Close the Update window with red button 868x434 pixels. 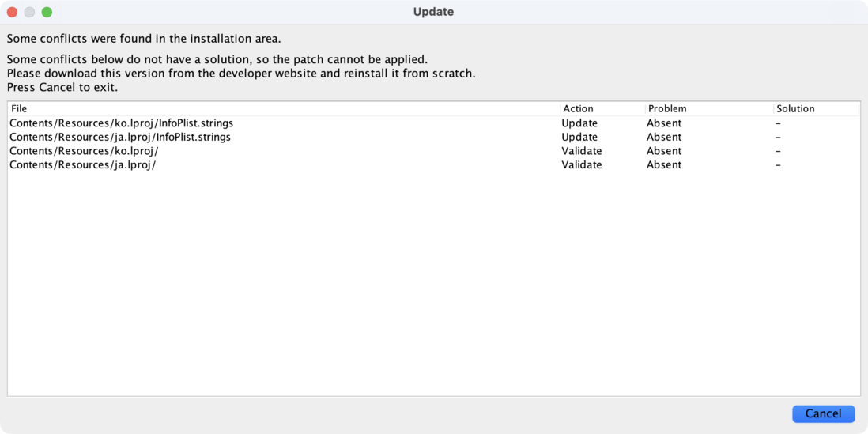(12, 12)
